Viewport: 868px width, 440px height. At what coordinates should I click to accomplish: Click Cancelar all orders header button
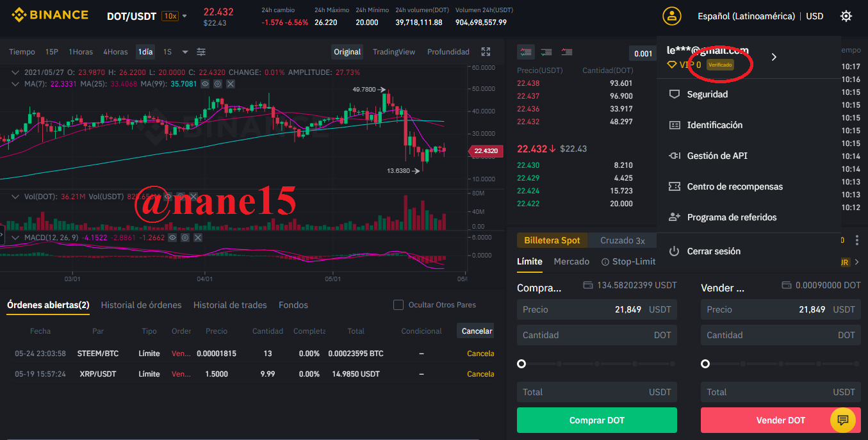(x=477, y=331)
